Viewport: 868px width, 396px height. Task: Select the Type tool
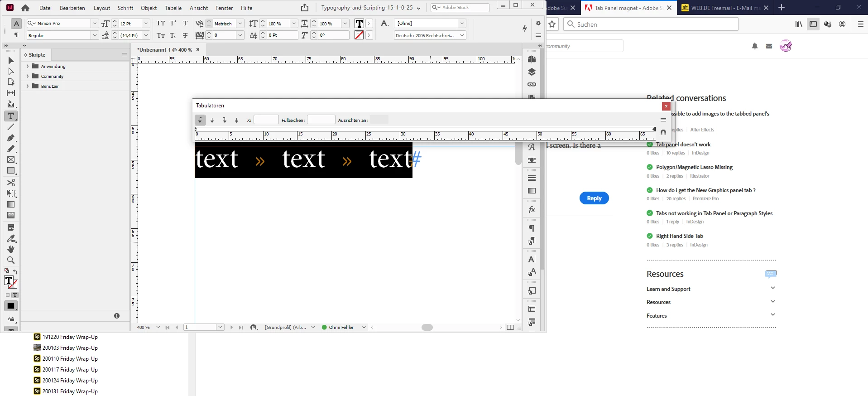click(11, 116)
